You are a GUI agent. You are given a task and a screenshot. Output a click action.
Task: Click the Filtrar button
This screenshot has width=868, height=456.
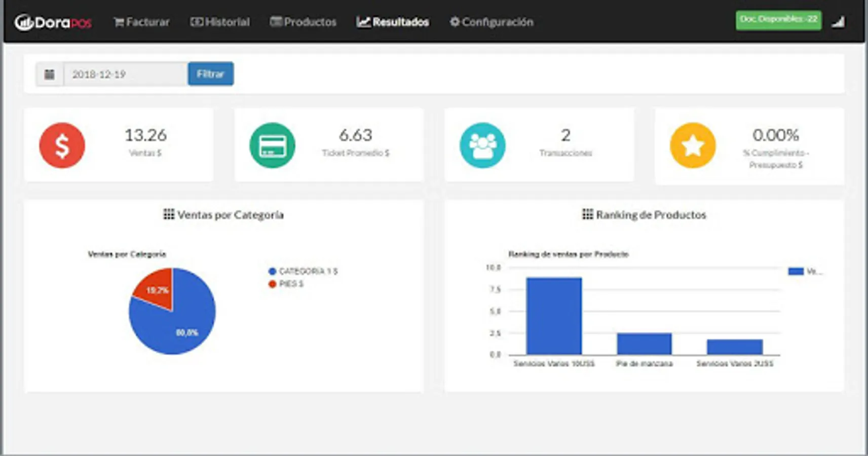(210, 74)
